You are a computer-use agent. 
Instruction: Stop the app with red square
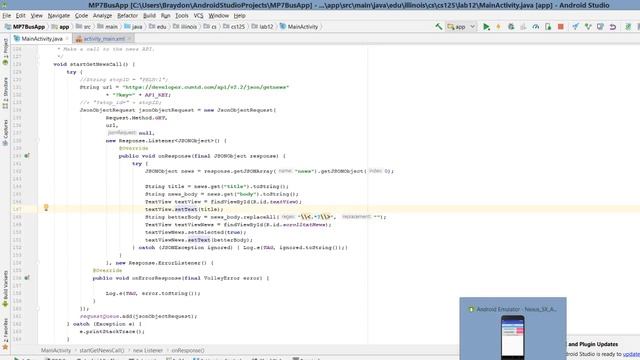pos(561,27)
